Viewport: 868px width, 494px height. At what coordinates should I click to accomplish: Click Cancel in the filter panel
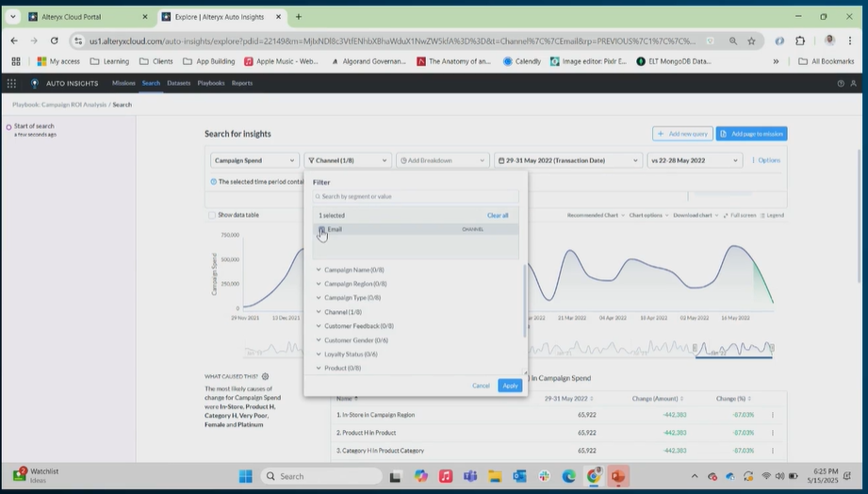pyautogui.click(x=481, y=386)
